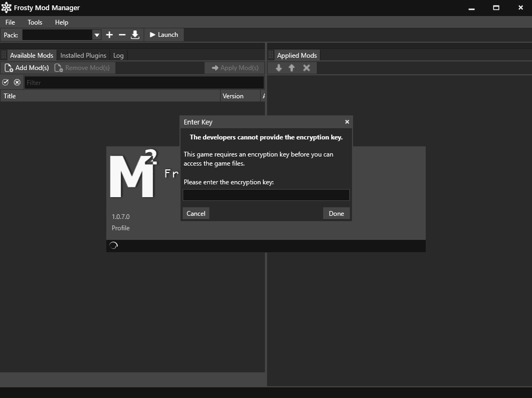Switch to Available Mods tab

32,56
